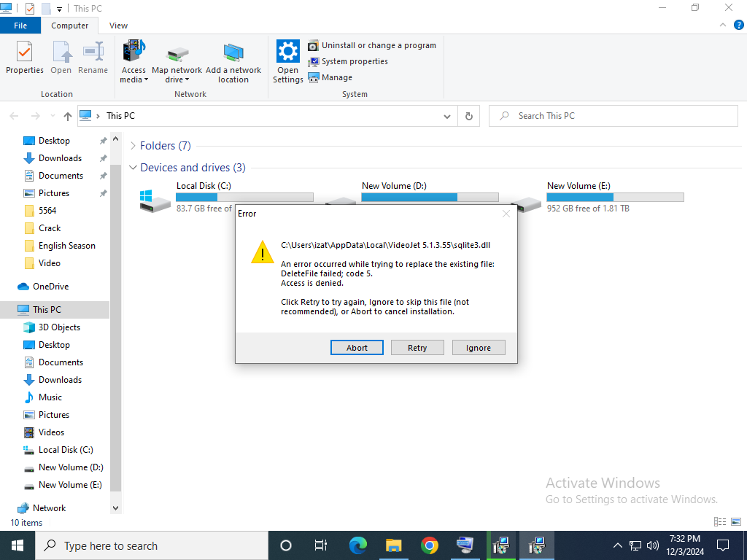Expand the Folders (7) section
Image resolution: width=747 pixels, height=560 pixels.
[133, 146]
